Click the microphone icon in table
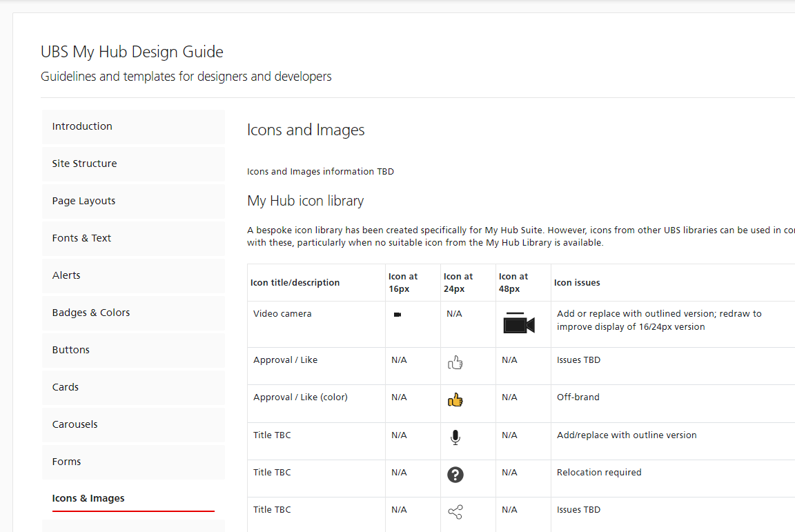795x532 pixels. [x=455, y=437]
